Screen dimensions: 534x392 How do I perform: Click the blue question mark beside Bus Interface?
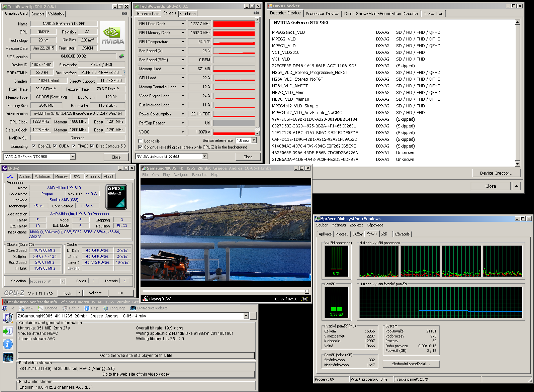pos(124,73)
